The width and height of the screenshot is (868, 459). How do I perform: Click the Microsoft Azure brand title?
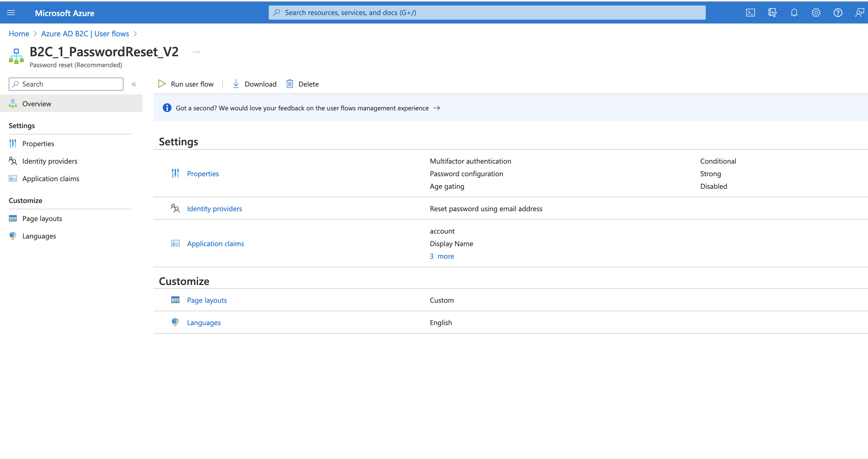coord(65,13)
